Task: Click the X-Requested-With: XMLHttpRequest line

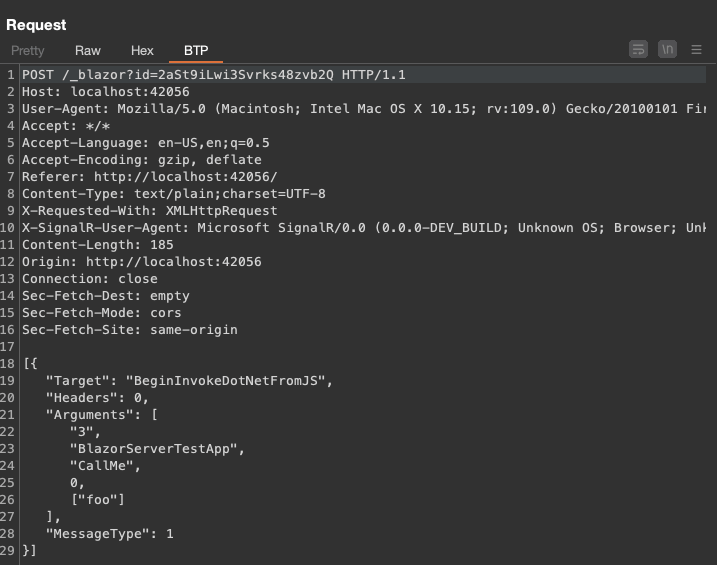Action: click(150, 211)
